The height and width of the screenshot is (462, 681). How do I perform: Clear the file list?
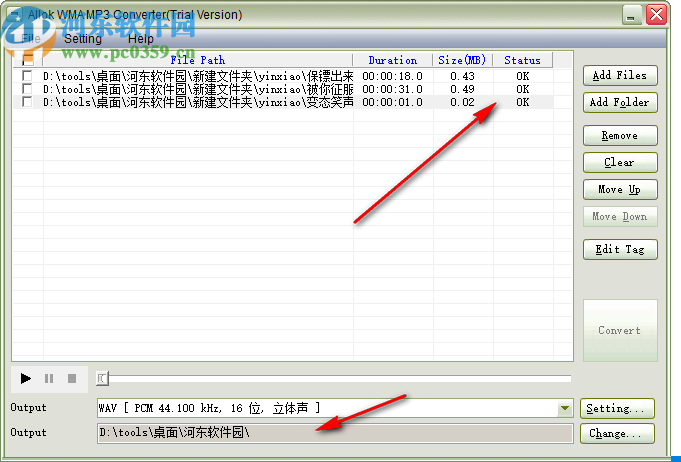(620, 162)
